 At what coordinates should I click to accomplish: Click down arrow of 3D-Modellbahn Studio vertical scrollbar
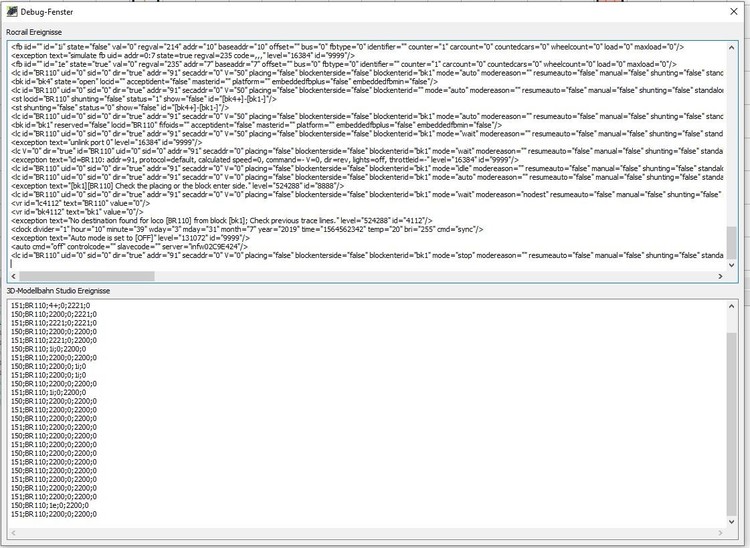click(731, 522)
